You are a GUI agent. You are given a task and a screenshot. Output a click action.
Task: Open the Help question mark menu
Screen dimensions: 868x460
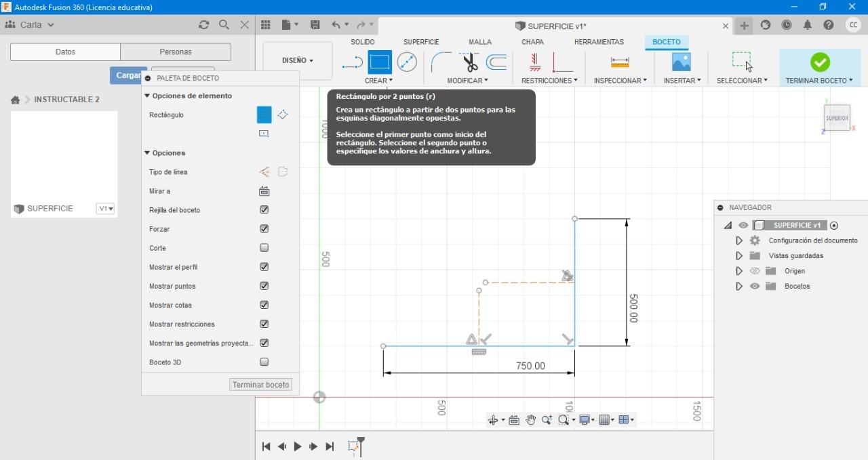828,25
